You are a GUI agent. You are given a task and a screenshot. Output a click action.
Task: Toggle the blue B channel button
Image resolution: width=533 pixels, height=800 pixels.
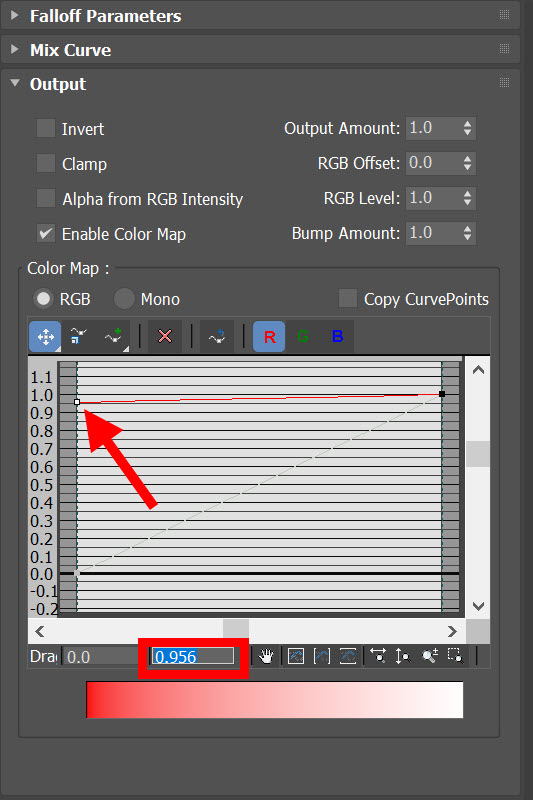click(337, 337)
